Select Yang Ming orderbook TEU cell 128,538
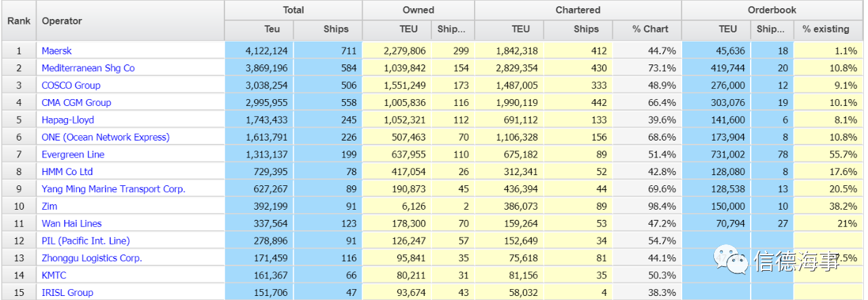The image size is (868, 300). click(716, 189)
